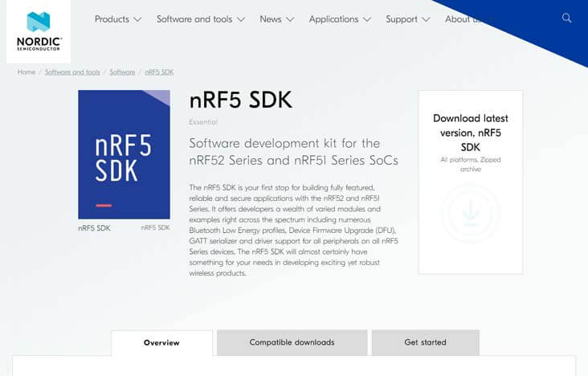Open the About us menu
This screenshot has width=588, height=376.
(x=463, y=19)
